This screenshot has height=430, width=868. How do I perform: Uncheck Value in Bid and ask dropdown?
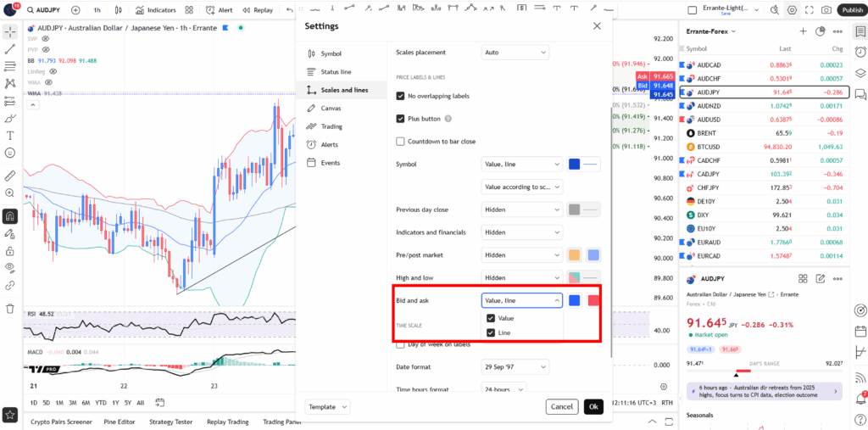pos(491,318)
